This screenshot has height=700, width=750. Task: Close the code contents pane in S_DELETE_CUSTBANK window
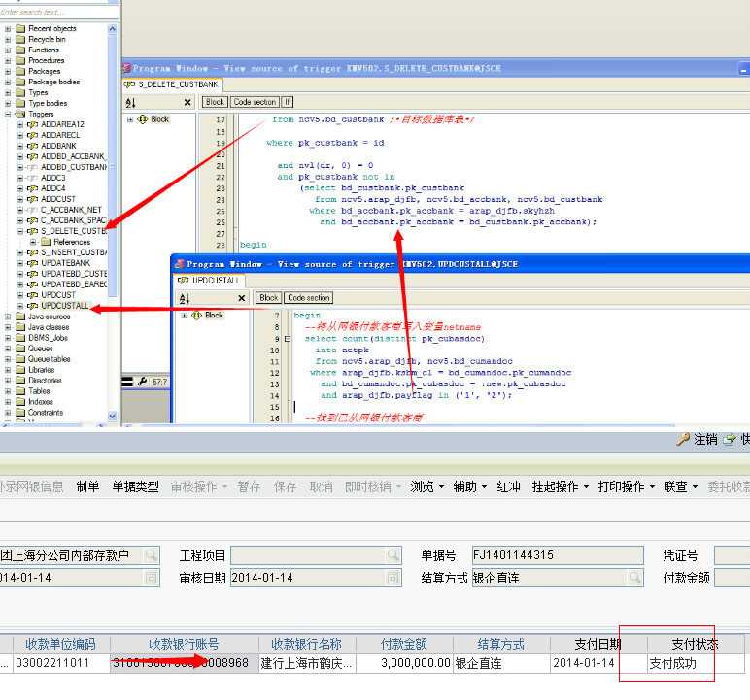tap(187, 102)
